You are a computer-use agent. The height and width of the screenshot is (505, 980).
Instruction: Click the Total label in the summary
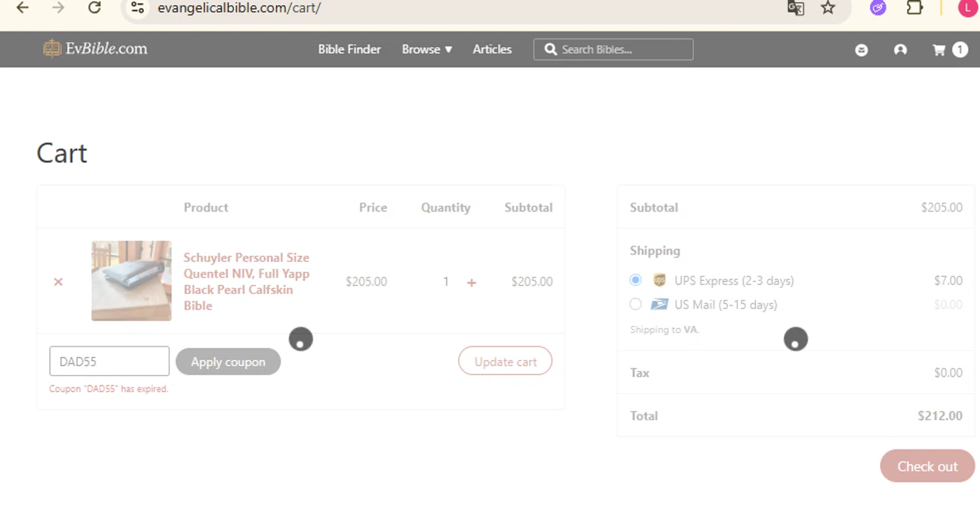pos(644,415)
